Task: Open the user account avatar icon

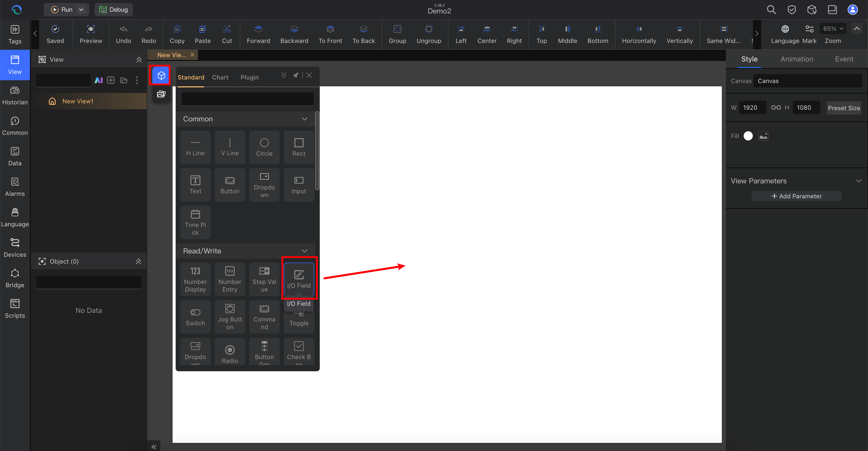Action: point(853,9)
